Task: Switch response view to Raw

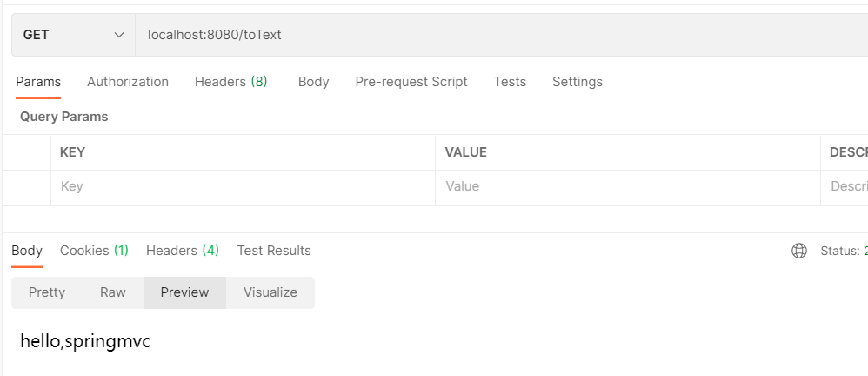Action: pos(113,292)
